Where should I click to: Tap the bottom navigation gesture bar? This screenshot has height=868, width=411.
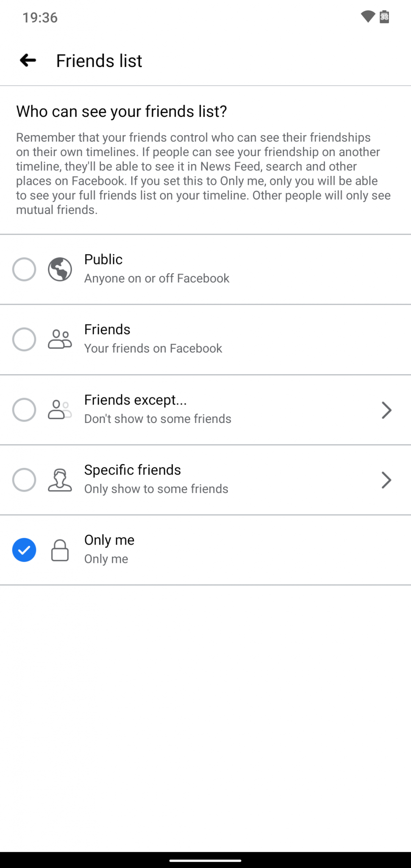click(205, 860)
